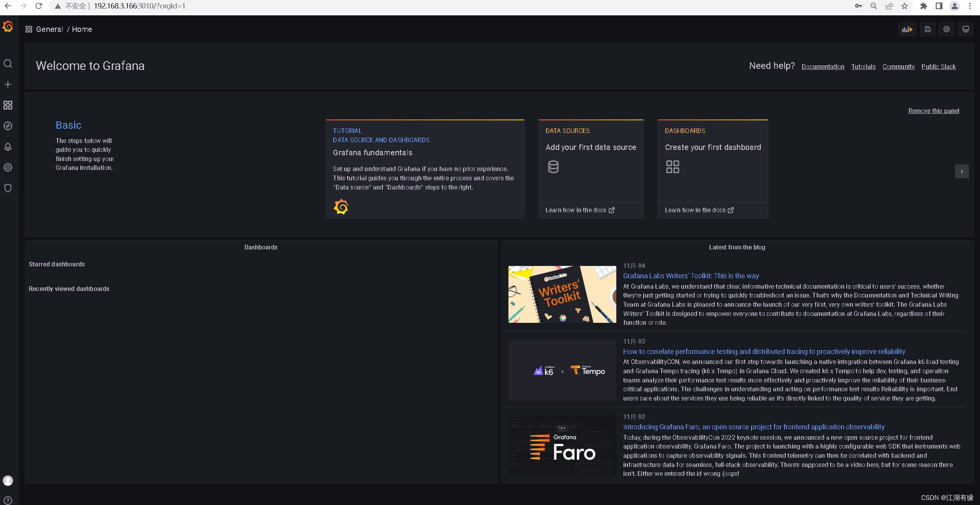This screenshot has width=980, height=505.
Task: Open the browser side panel icon
Action: tap(939, 6)
